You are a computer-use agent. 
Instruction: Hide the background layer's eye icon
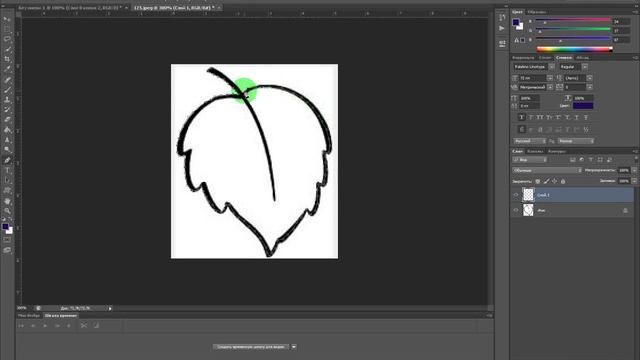516,210
